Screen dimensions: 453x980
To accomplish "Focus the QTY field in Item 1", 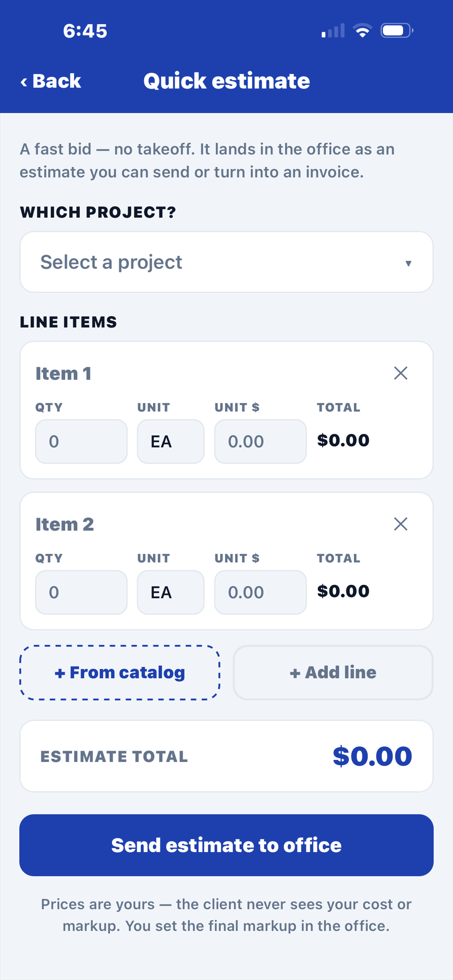I will [81, 442].
